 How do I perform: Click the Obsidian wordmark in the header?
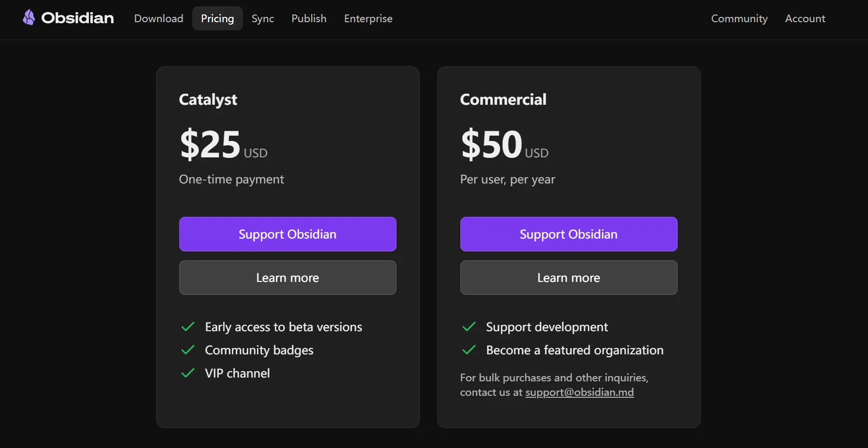tap(77, 18)
